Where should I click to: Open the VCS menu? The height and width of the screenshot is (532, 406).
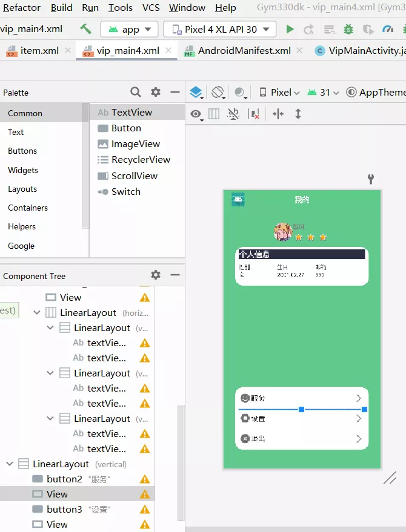pyautogui.click(x=151, y=7)
